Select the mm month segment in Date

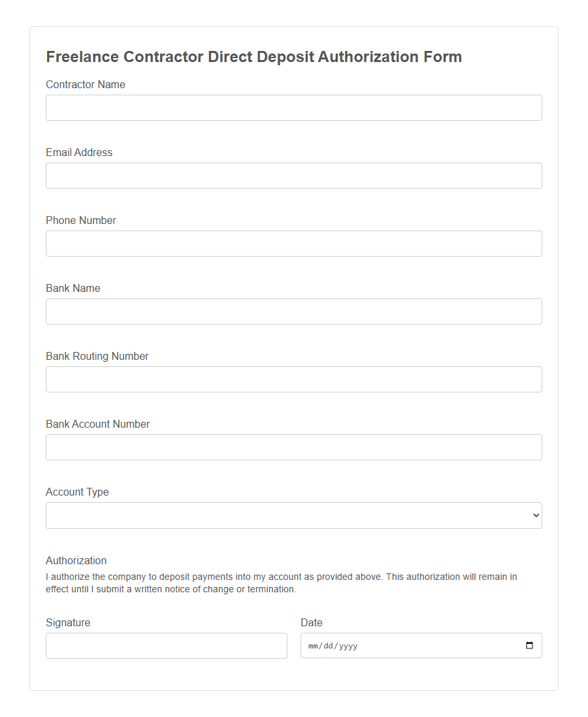click(x=313, y=645)
